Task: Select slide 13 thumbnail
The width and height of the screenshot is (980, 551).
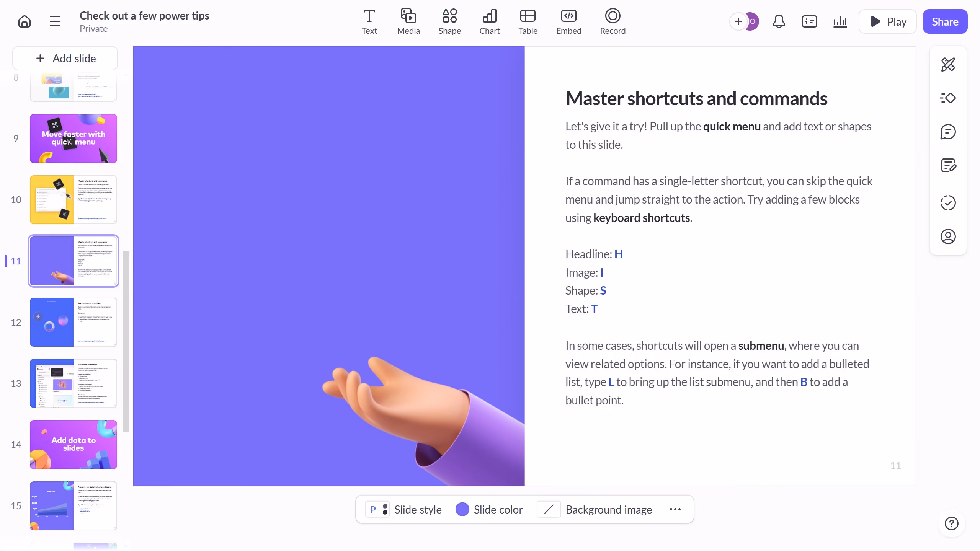Action: (x=73, y=383)
